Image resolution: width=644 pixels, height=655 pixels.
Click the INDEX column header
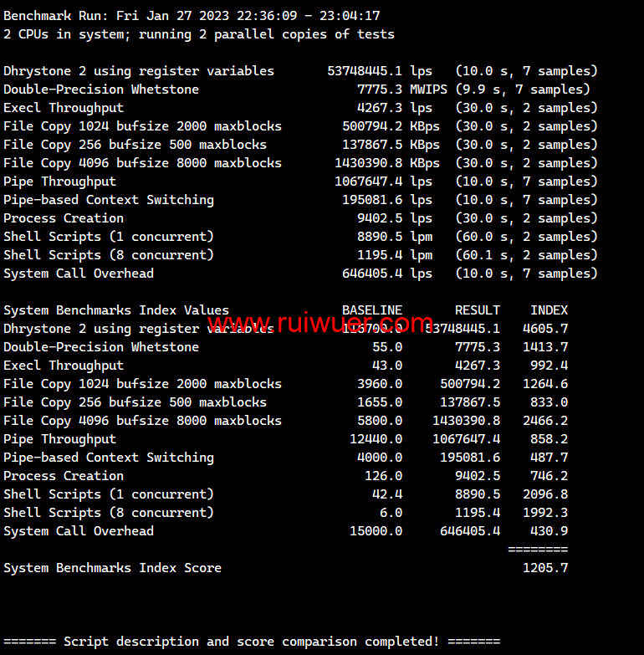[549, 310]
